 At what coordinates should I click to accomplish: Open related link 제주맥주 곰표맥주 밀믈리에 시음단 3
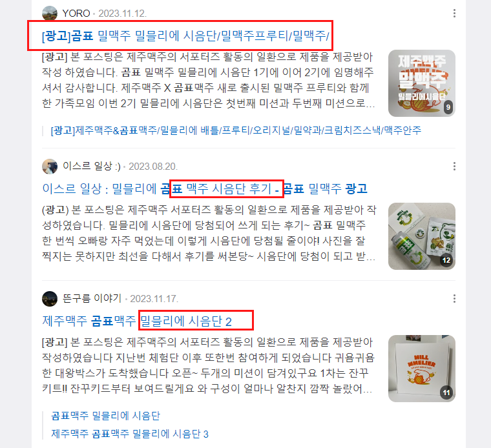[x=130, y=434]
